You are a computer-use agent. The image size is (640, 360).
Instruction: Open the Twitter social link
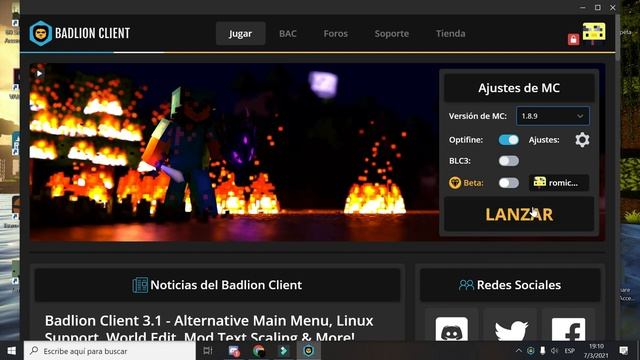(x=511, y=330)
